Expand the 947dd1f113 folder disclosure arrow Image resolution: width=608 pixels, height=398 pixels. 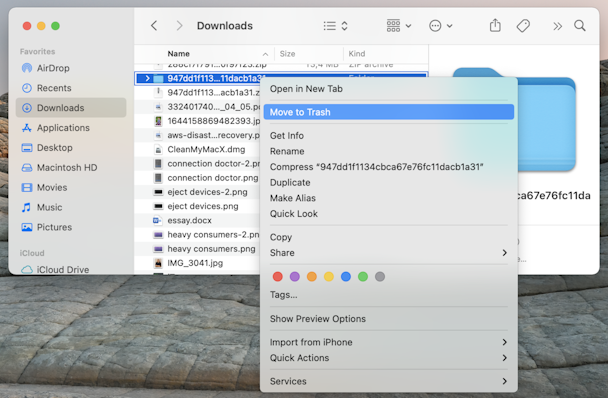[x=147, y=78]
